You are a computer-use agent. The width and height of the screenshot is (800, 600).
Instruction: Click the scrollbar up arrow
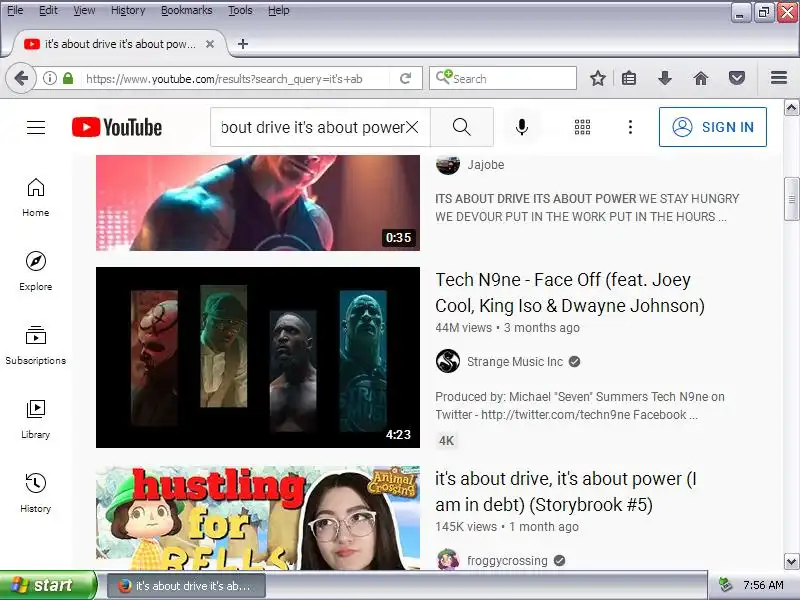coord(791,108)
